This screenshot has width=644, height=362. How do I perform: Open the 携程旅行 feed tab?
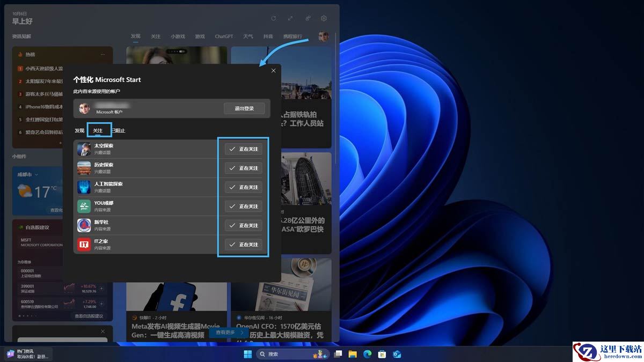click(x=292, y=36)
